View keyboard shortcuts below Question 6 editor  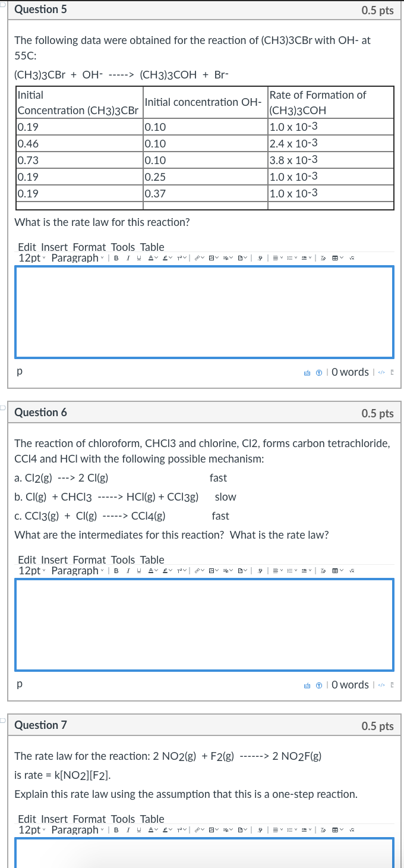tap(307, 684)
